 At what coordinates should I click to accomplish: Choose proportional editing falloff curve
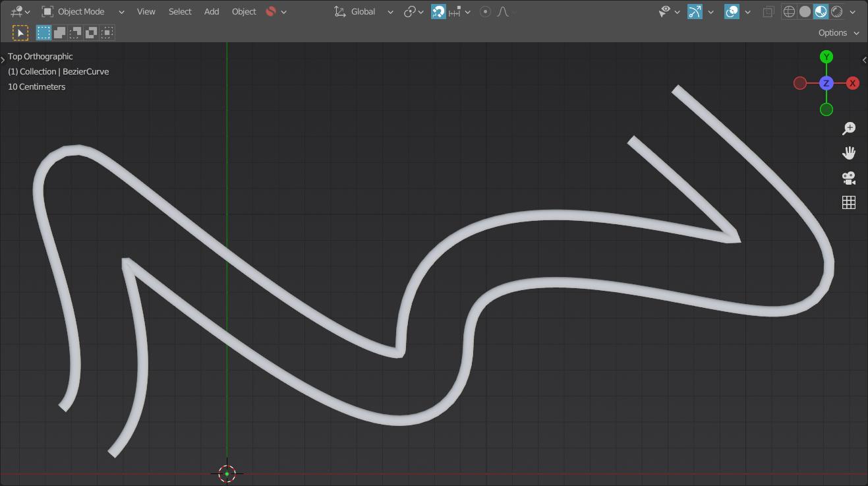[x=504, y=11]
